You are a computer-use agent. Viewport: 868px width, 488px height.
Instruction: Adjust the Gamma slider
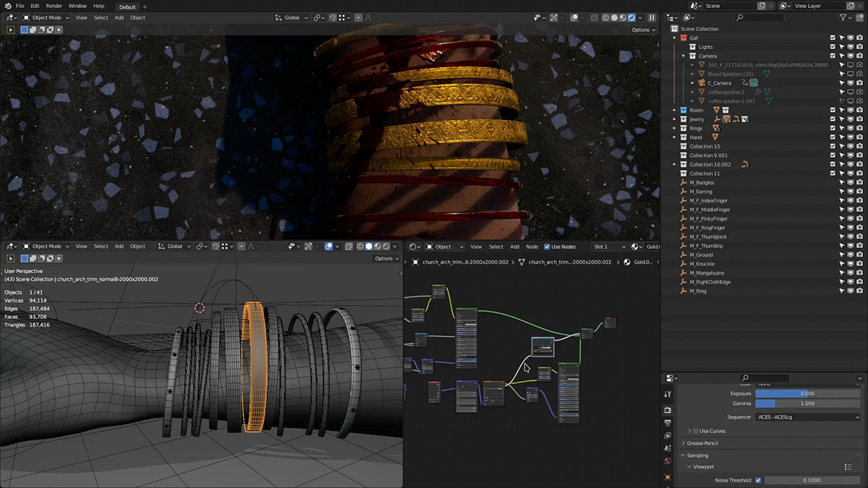point(808,403)
